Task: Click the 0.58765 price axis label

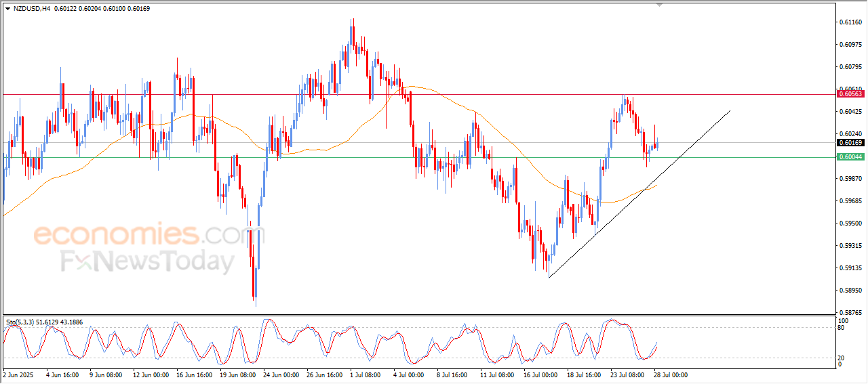Action: click(x=850, y=313)
